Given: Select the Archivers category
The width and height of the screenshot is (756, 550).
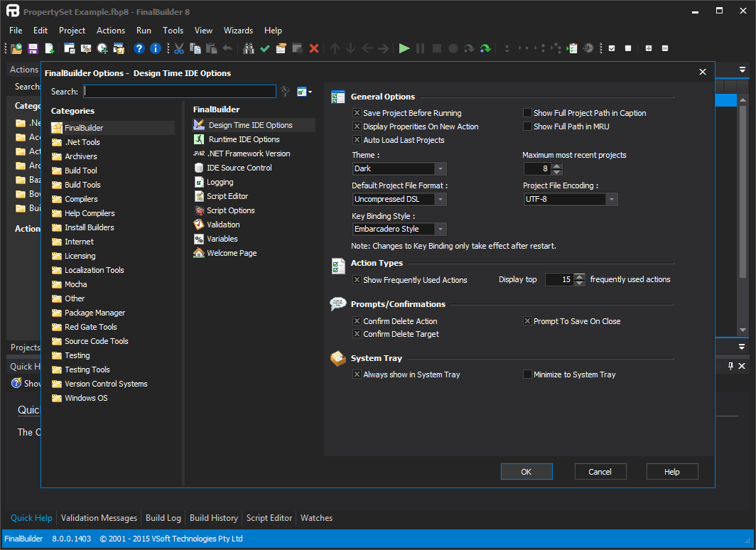Looking at the screenshot, I should [81, 156].
